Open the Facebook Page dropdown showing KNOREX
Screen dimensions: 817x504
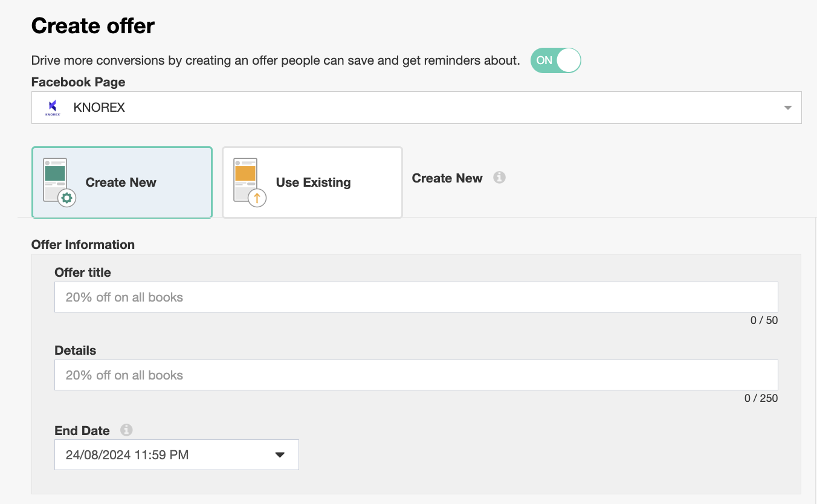click(416, 108)
